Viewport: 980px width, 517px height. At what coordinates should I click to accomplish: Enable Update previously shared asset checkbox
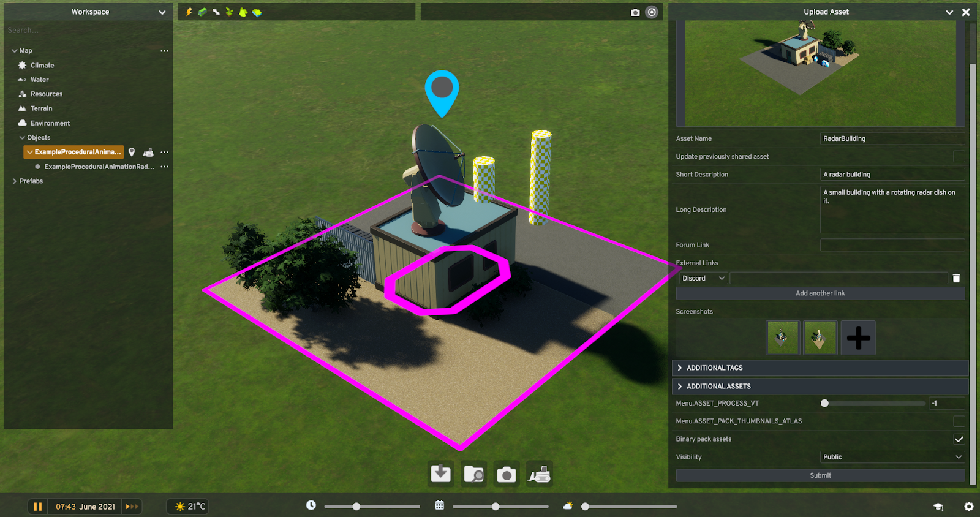click(959, 157)
